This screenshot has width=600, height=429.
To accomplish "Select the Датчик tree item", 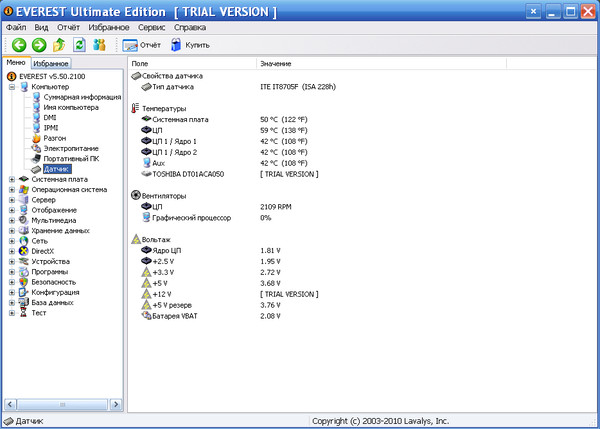I will [x=56, y=169].
